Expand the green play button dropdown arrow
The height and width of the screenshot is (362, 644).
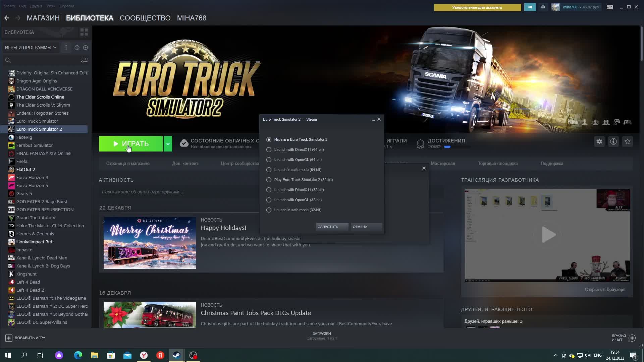point(168,144)
